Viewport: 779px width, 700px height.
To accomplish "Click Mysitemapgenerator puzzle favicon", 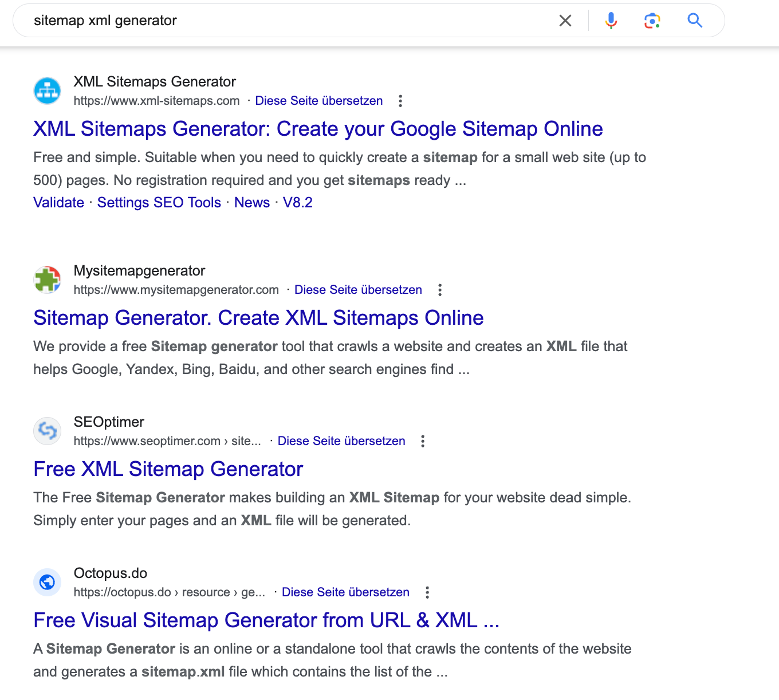I will point(47,280).
